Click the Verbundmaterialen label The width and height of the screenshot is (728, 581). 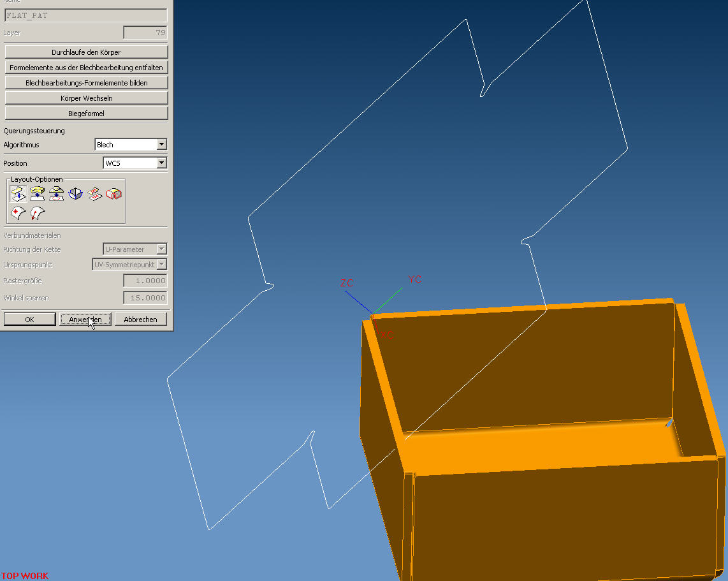[x=32, y=235]
